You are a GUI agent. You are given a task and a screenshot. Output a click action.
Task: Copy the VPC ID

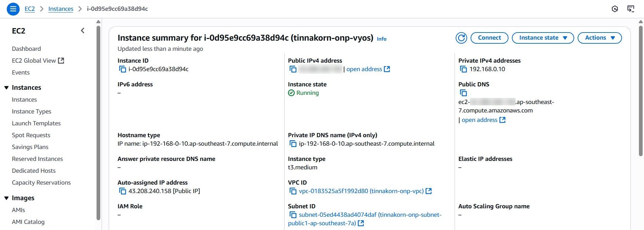point(293,191)
